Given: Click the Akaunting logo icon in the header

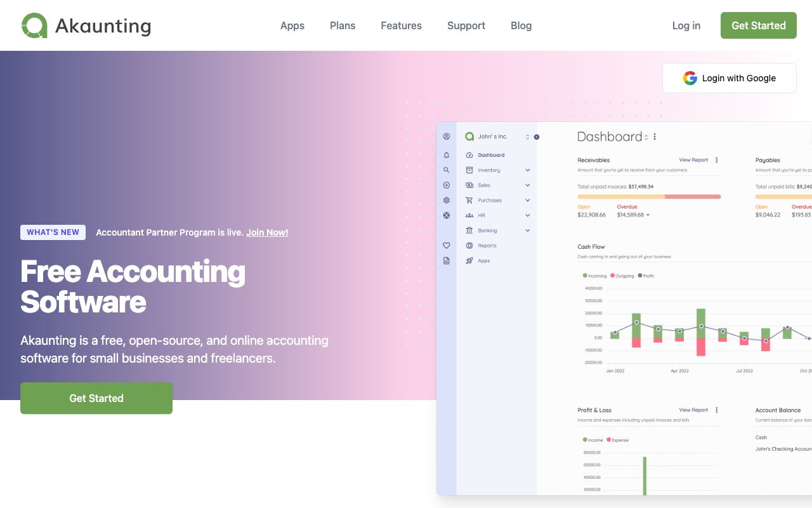Looking at the screenshot, I should tap(34, 25).
